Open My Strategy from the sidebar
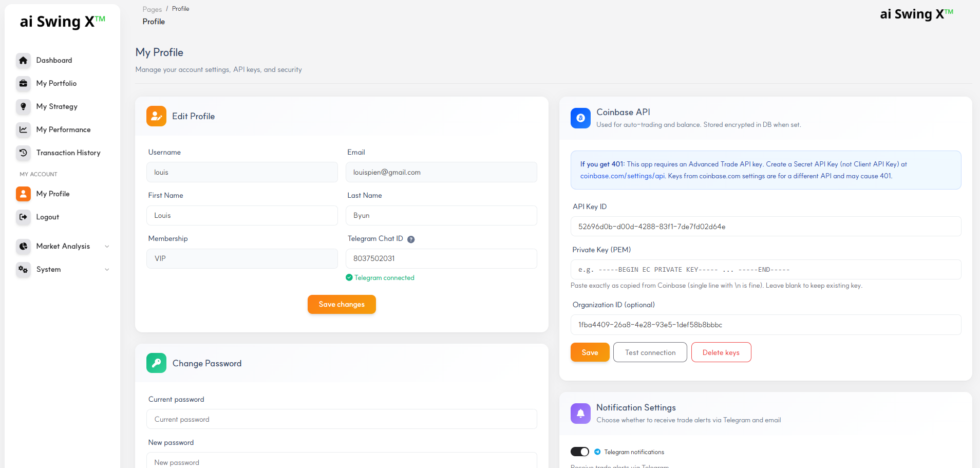 tap(57, 106)
